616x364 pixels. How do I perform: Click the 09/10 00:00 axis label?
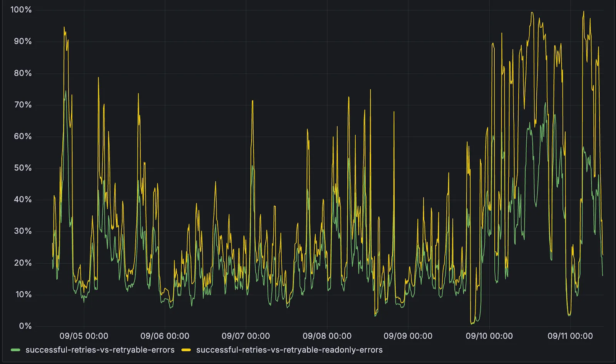(490, 335)
